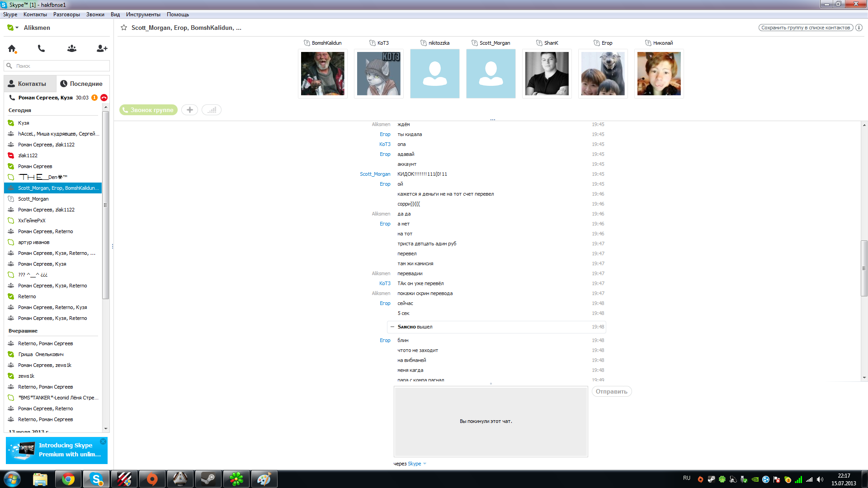Select contact артур иванов
Screen dimensions: 868x488
click(x=53, y=242)
